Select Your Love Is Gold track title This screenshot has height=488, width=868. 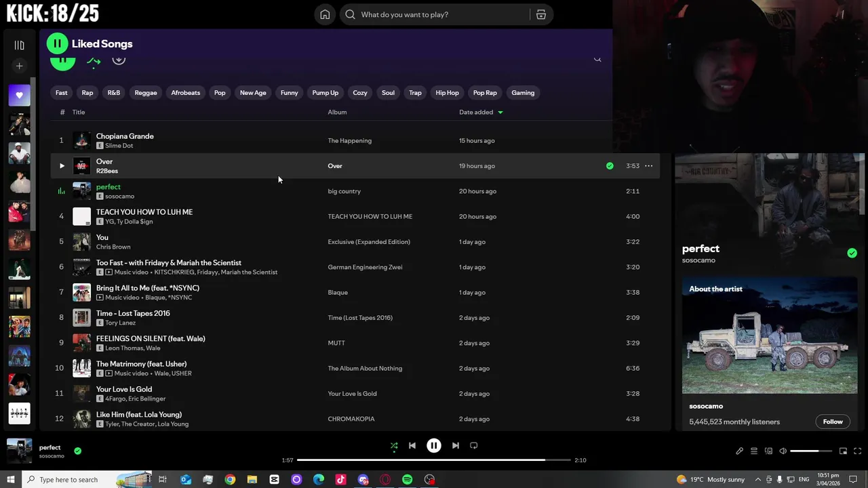tap(124, 389)
